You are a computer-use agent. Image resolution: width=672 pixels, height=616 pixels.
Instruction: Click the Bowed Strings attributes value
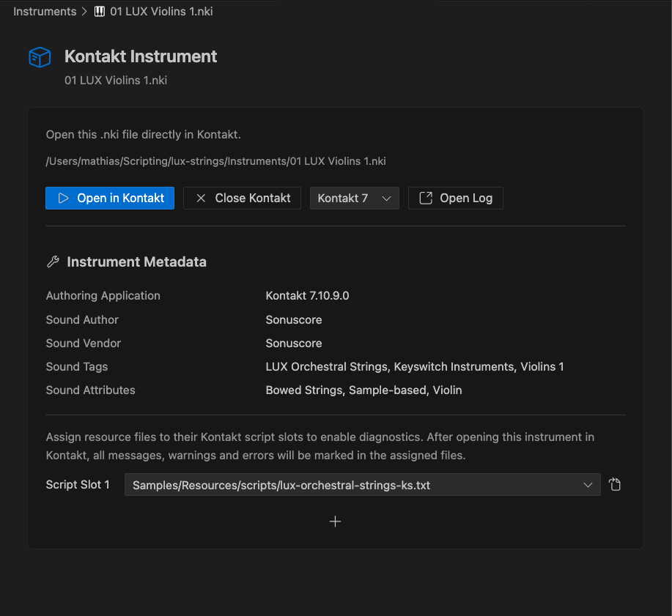coord(364,390)
